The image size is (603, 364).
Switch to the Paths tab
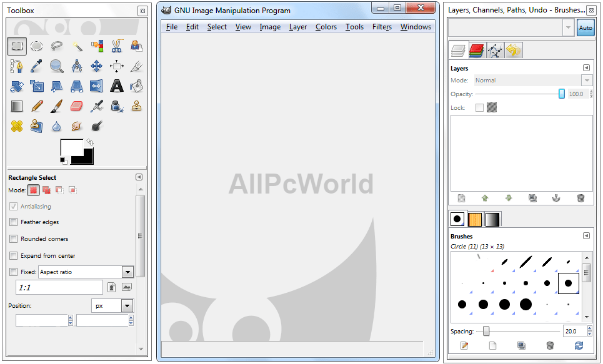pos(495,51)
